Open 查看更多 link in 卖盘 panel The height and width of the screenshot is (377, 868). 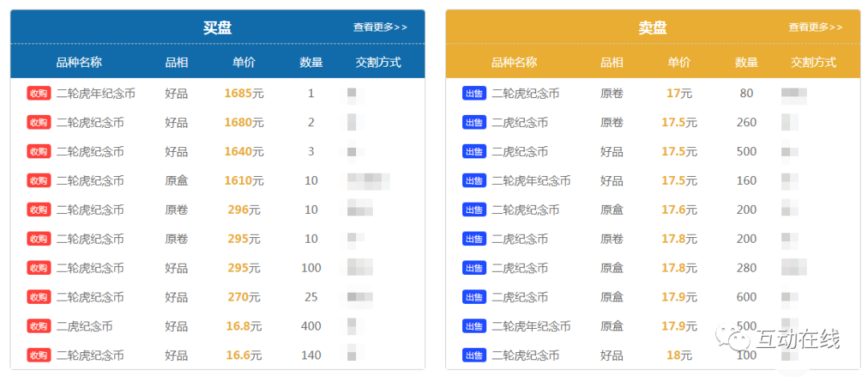[816, 27]
